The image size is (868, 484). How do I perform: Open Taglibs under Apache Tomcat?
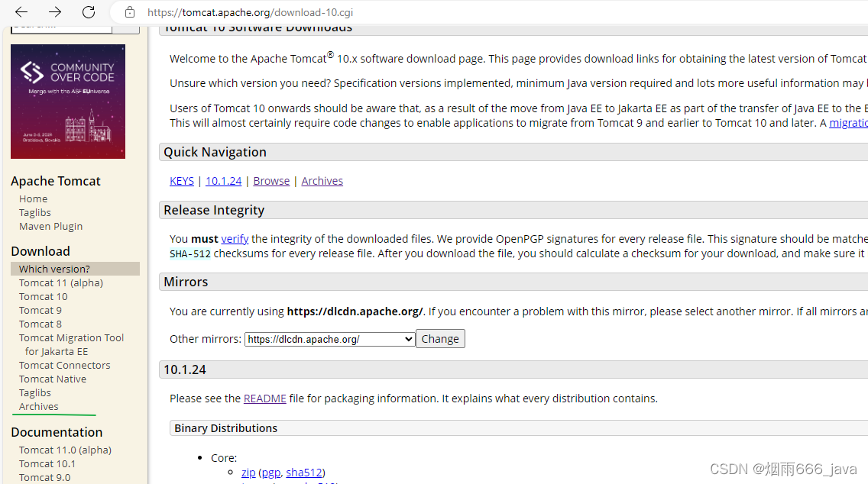pyautogui.click(x=35, y=212)
